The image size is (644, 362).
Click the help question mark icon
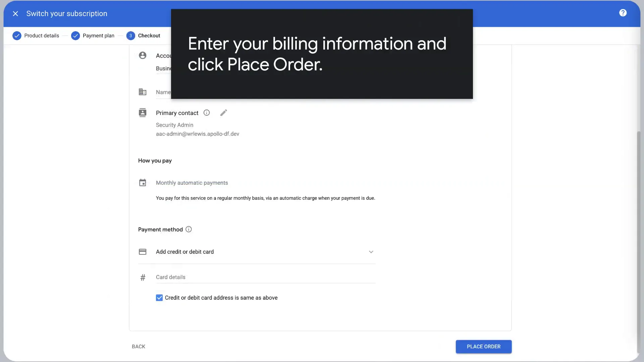pyautogui.click(x=623, y=13)
